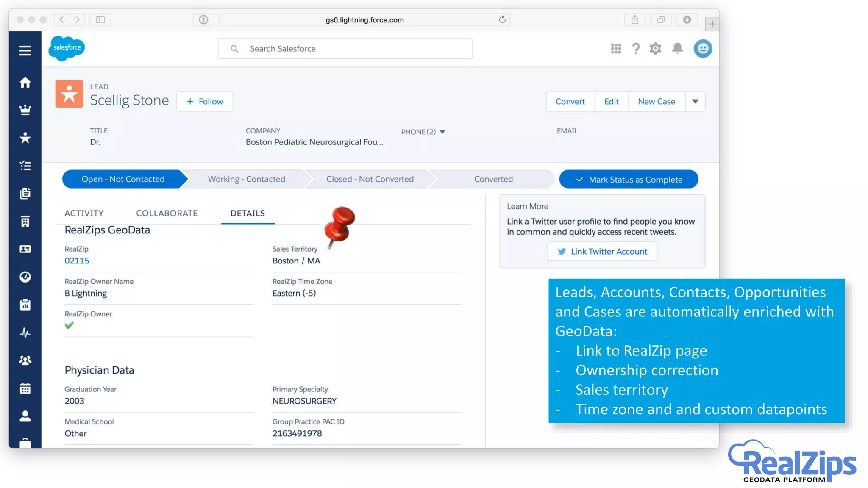868x488 pixels.
Task: Toggle the RealZip Owner checkmark
Action: click(69, 325)
